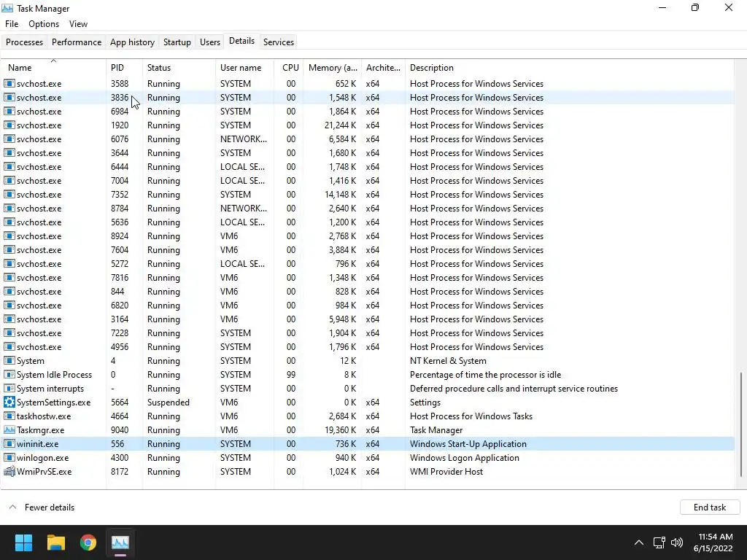Click PID 3164 cell
Viewport: 747px width, 560px height.
pos(120,319)
